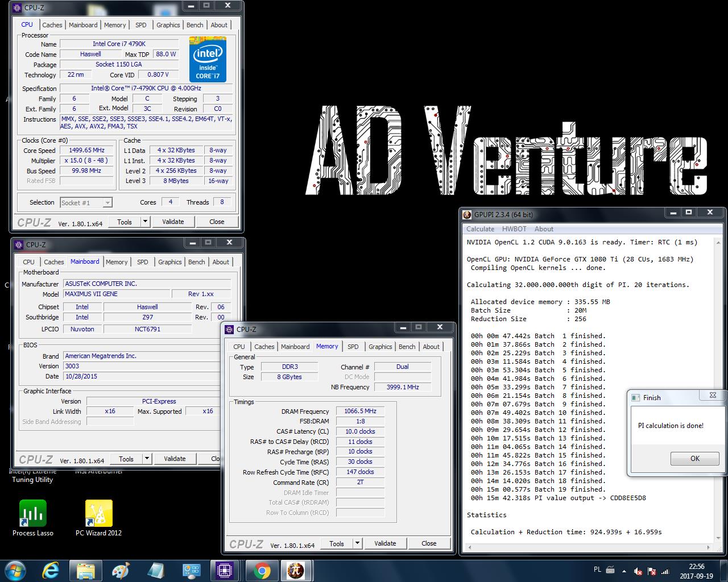Click the Intel Core i7 logo badge
The image size is (728, 582).
pyautogui.click(x=208, y=59)
